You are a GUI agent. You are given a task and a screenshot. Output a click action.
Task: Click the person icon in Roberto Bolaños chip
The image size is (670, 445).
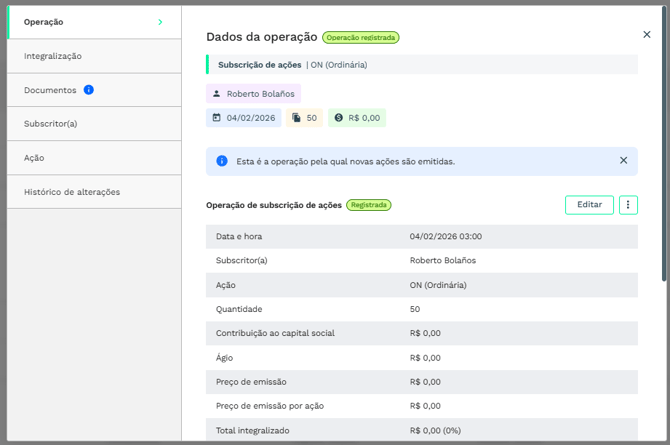217,94
